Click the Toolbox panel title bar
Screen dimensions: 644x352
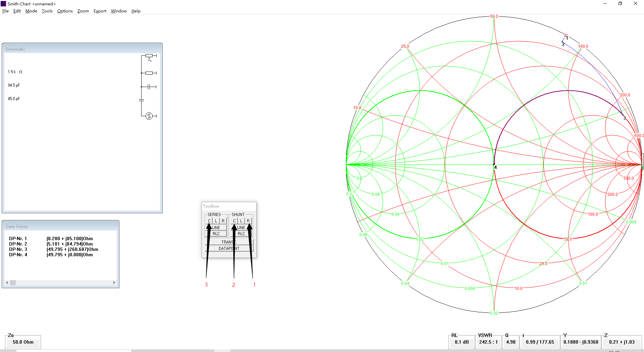click(x=229, y=206)
